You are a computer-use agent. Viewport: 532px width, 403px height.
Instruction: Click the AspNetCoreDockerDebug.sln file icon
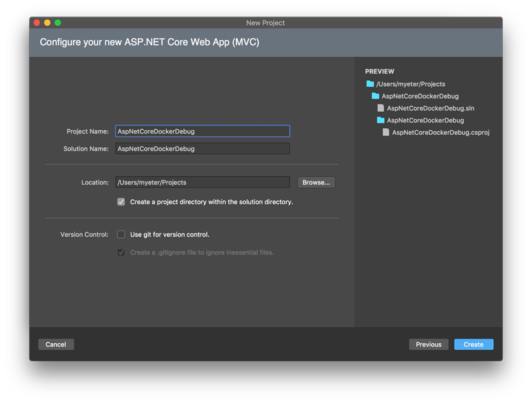(381, 108)
